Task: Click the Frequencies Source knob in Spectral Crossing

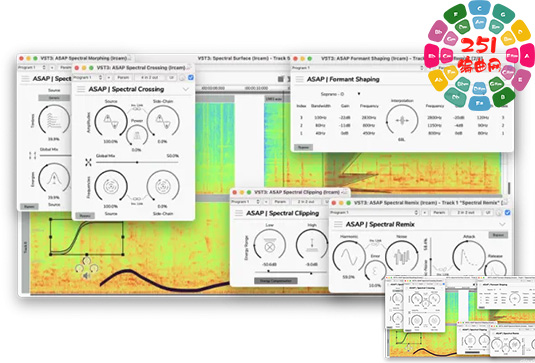Action: 111,186
